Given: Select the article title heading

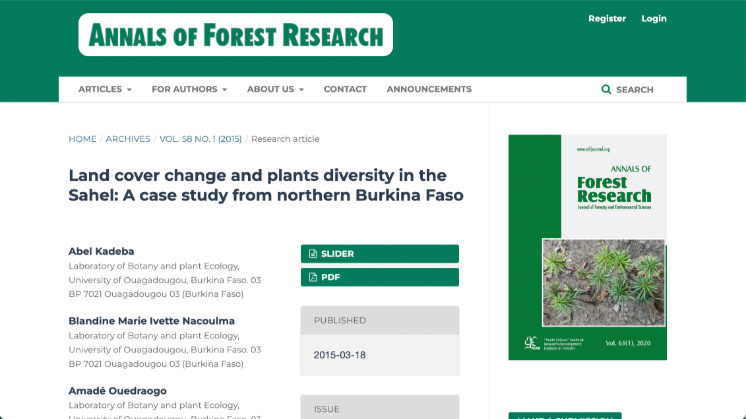Looking at the screenshot, I should pos(265,185).
